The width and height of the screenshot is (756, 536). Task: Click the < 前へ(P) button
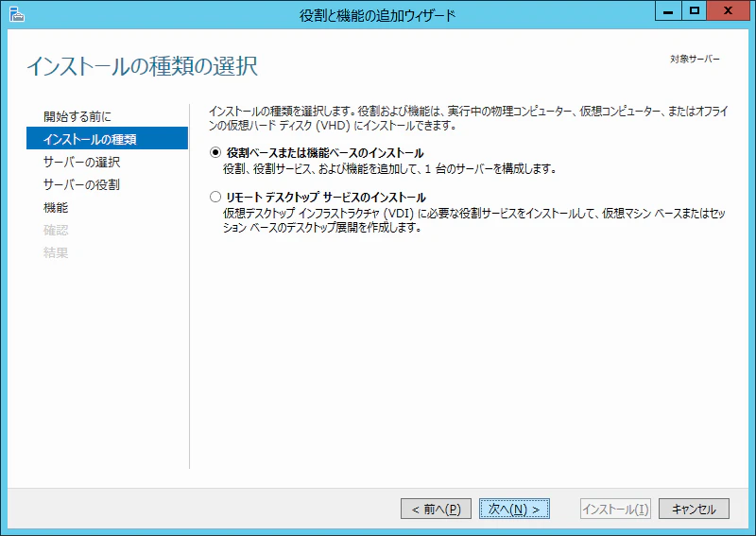(x=436, y=509)
